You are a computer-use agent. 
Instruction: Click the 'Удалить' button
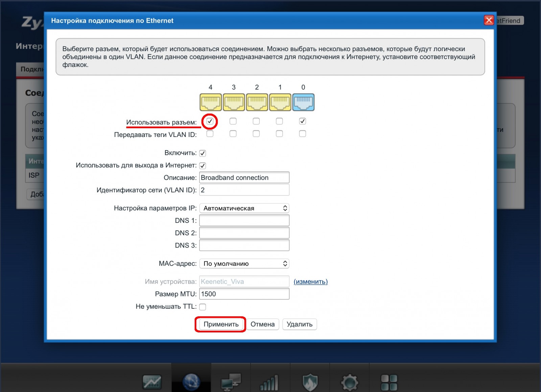299,324
